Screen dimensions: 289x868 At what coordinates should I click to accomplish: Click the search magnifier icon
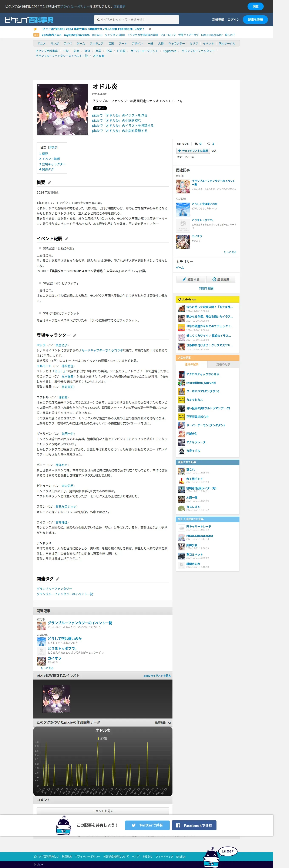(98, 20)
